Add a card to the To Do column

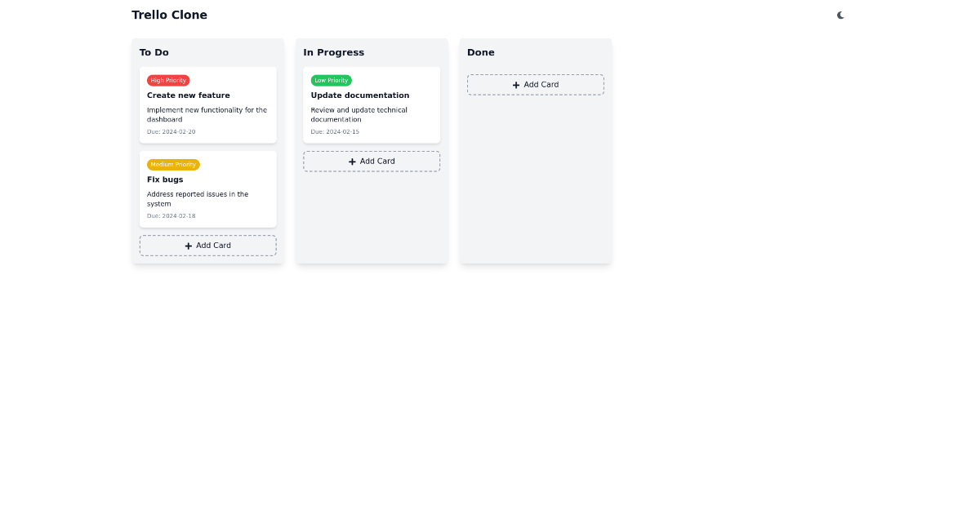pyautogui.click(x=207, y=246)
